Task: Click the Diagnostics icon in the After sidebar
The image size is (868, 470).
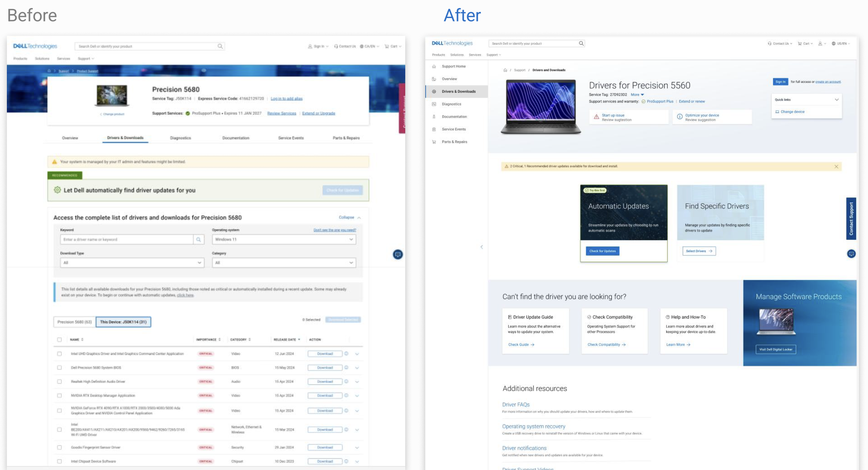Action: [434, 104]
